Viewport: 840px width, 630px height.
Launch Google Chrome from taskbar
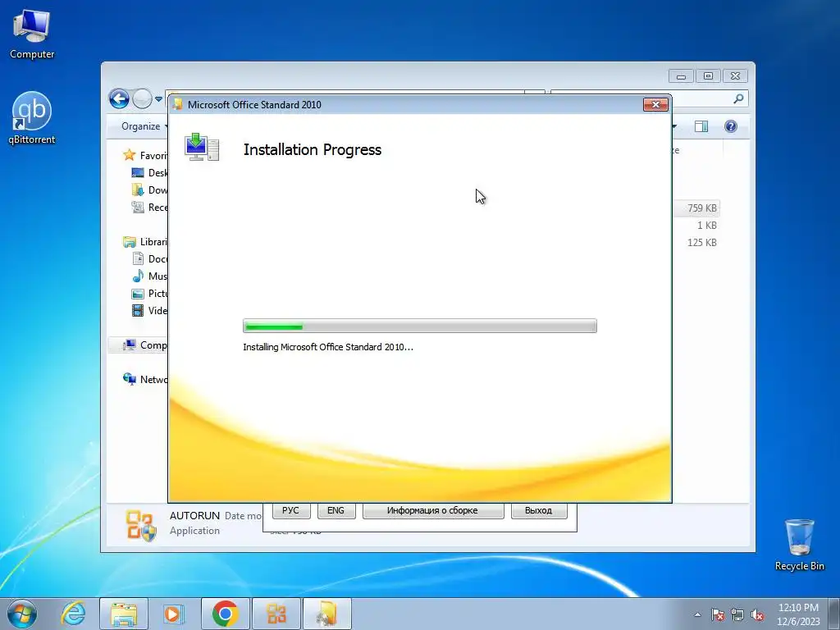point(225,614)
